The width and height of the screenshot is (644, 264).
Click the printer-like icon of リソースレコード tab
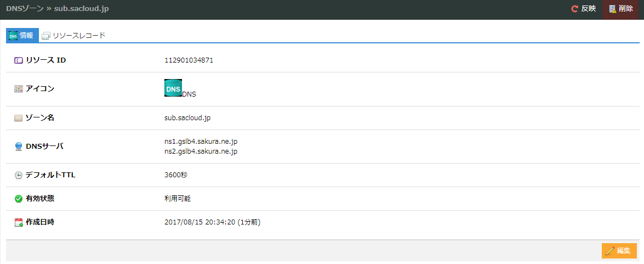coord(46,36)
